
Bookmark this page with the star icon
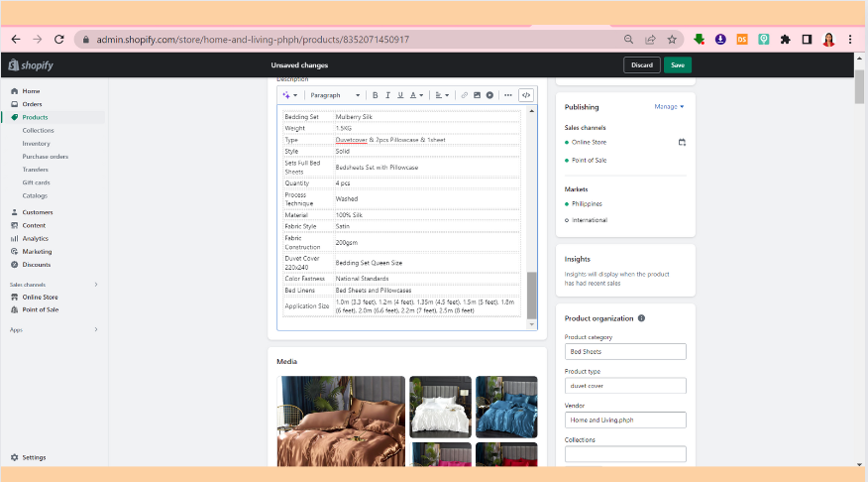point(672,40)
